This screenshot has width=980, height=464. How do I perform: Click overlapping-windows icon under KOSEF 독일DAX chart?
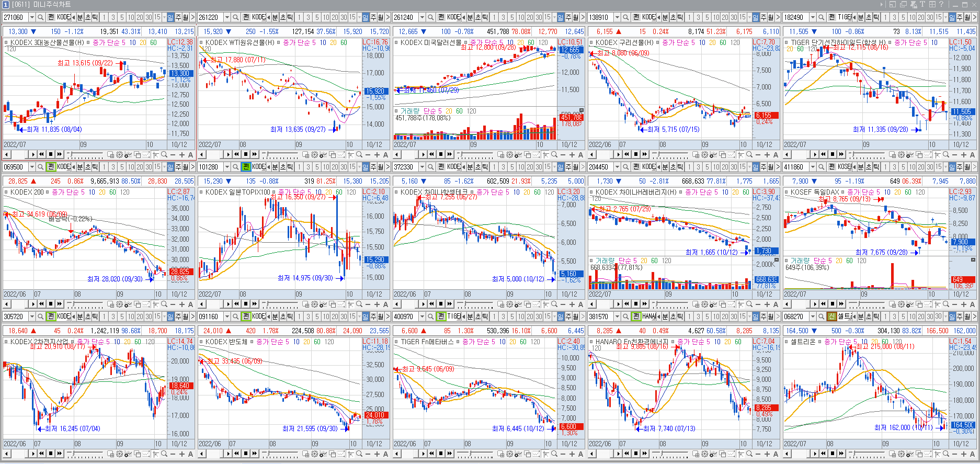pyautogui.click(x=917, y=304)
